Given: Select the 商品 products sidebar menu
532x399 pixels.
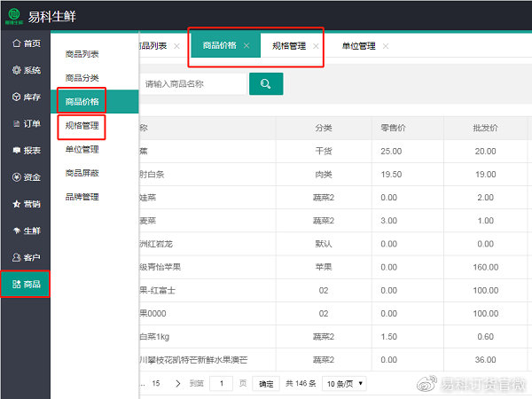Looking at the screenshot, I should click(25, 284).
